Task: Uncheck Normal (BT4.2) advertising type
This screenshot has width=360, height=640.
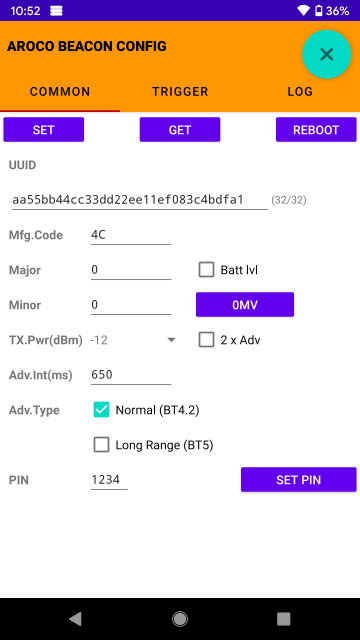Action: pos(102,410)
